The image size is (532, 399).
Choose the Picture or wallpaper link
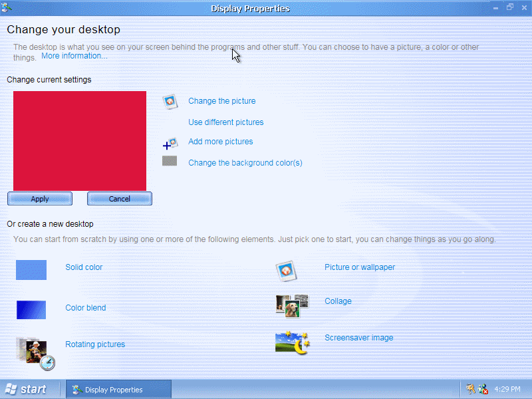point(360,267)
